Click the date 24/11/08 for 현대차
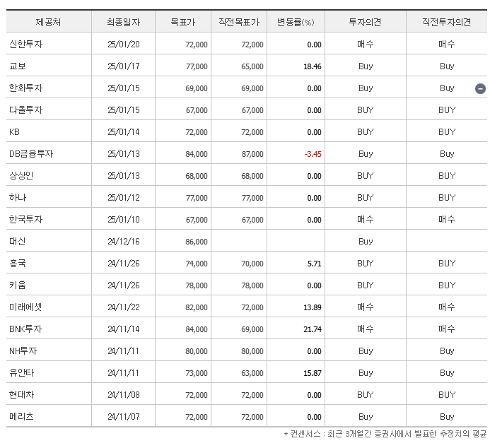The image size is (490, 448). [124, 395]
